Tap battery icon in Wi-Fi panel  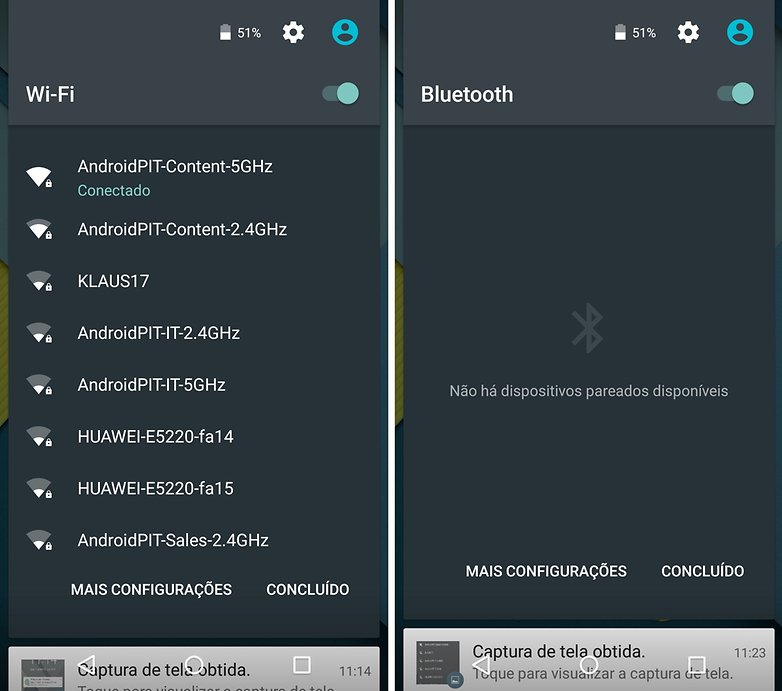(x=225, y=32)
